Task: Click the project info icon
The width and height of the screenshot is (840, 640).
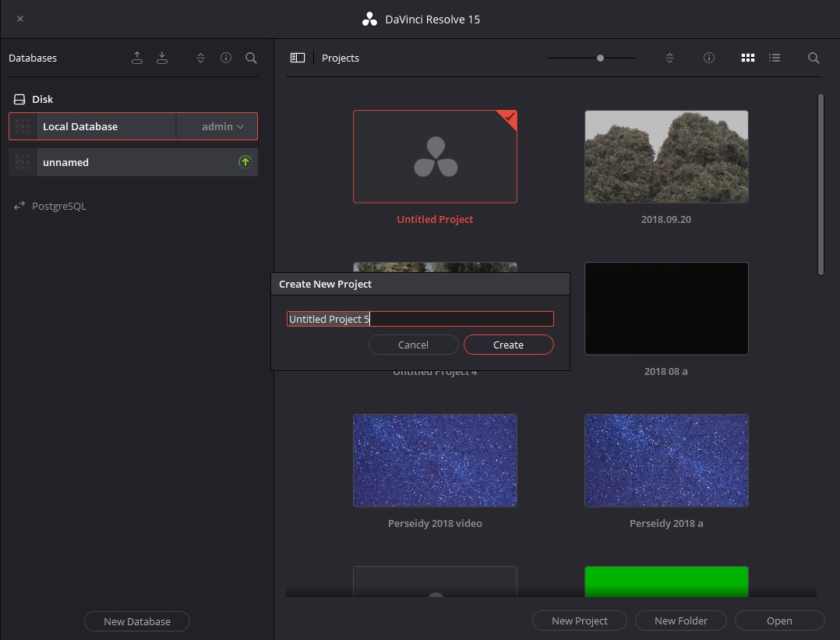Action: click(x=709, y=58)
